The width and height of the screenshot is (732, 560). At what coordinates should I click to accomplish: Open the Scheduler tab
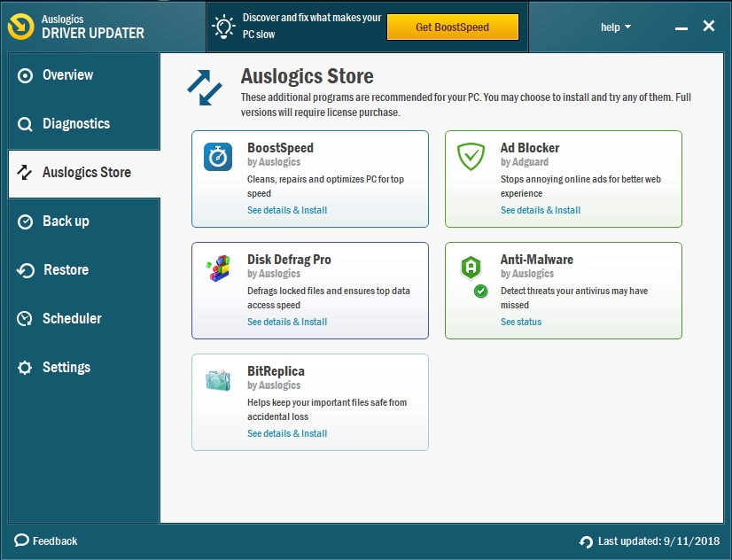(72, 319)
